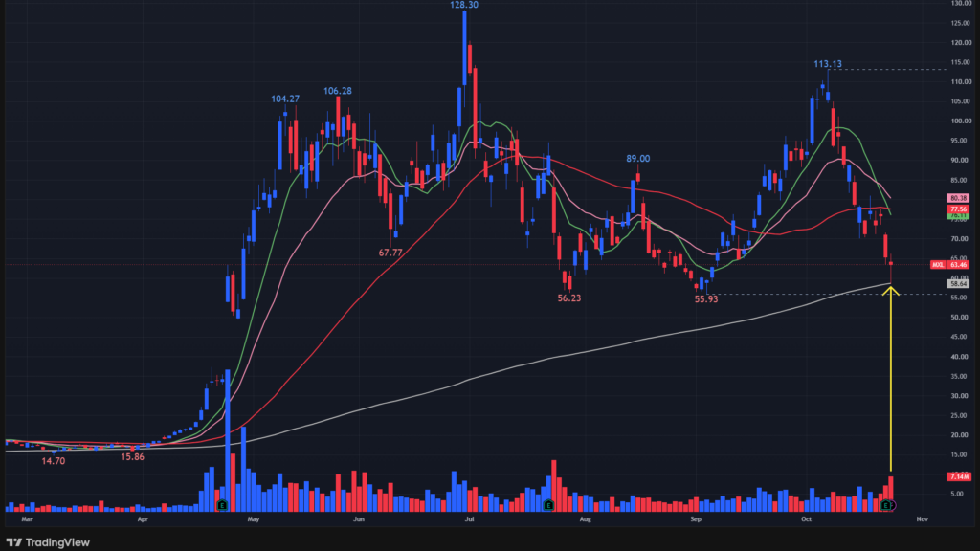Click the Apr label on time axis
Viewport: 980px width, 551px height.
click(143, 519)
